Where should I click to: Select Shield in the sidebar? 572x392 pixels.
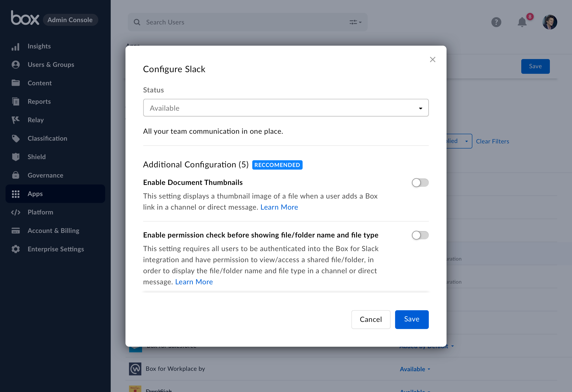point(37,157)
